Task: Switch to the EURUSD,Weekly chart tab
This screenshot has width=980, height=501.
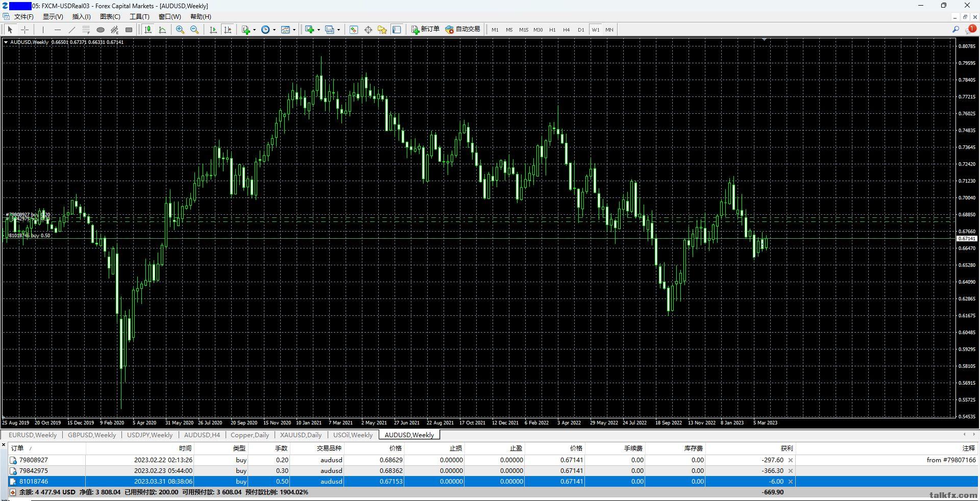Action: 33,435
